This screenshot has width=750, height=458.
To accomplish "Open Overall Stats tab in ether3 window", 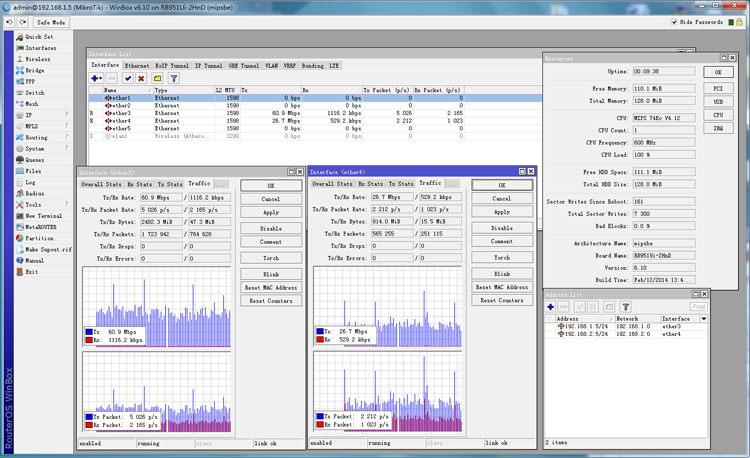I will coord(102,184).
